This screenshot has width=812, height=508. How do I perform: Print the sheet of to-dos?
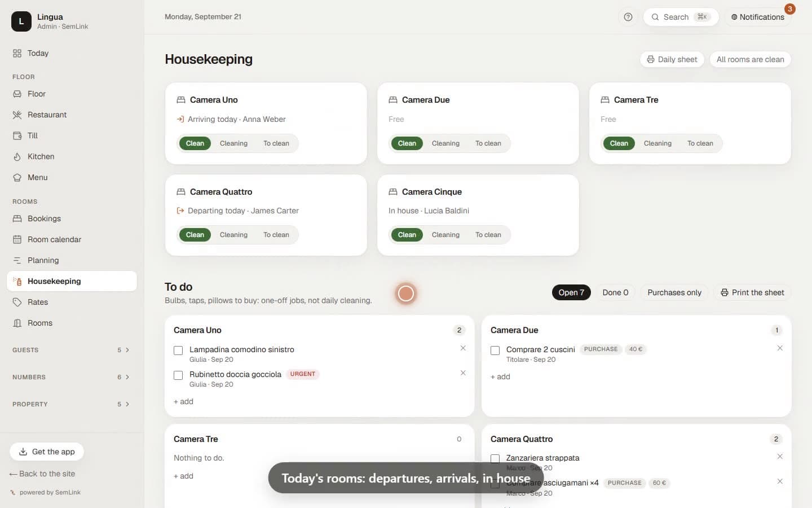[752, 292]
